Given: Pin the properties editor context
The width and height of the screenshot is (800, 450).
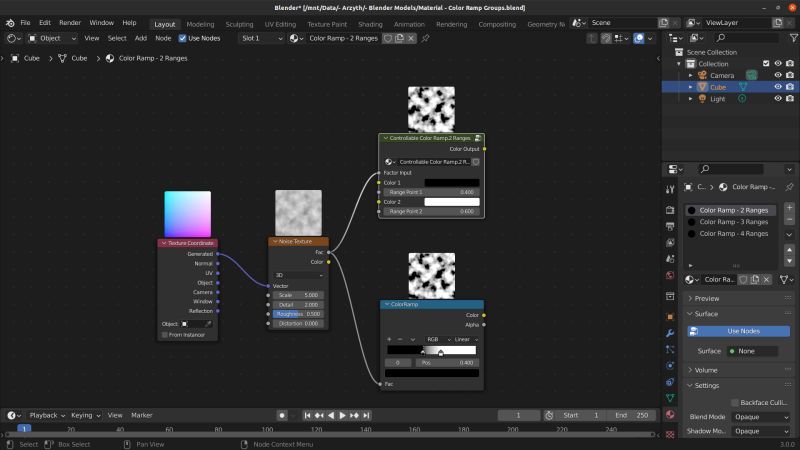Looking at the screenshot, I should click(789, 187).
